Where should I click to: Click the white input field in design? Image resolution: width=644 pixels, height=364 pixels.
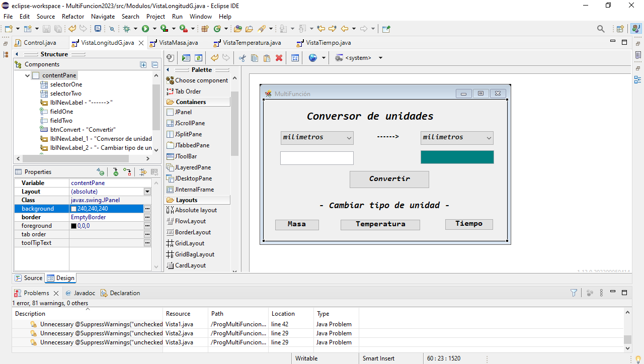[317, 158]
